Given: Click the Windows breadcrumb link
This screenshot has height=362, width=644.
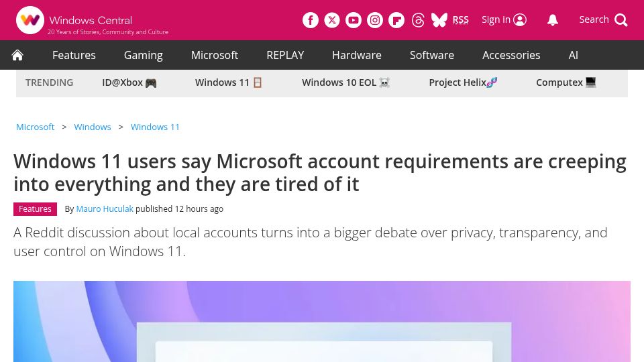Looking at the screenshot, I should coord(93,127).
